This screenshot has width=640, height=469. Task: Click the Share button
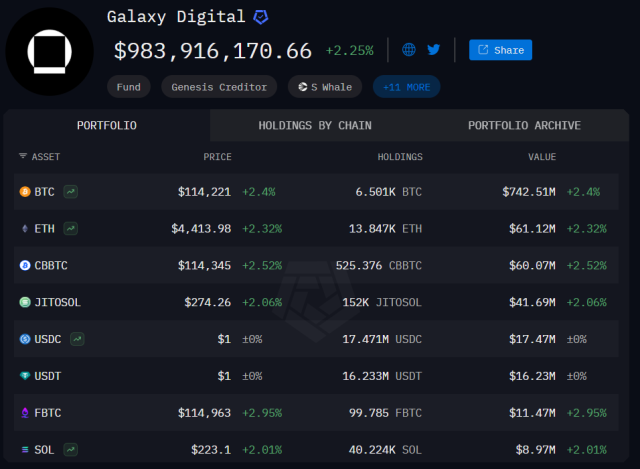point(500,50)
